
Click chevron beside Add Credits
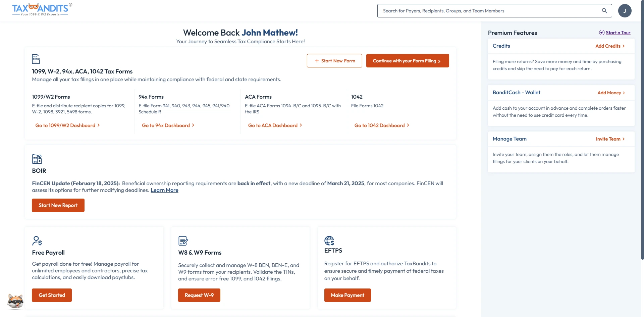[x=624, y=46]
